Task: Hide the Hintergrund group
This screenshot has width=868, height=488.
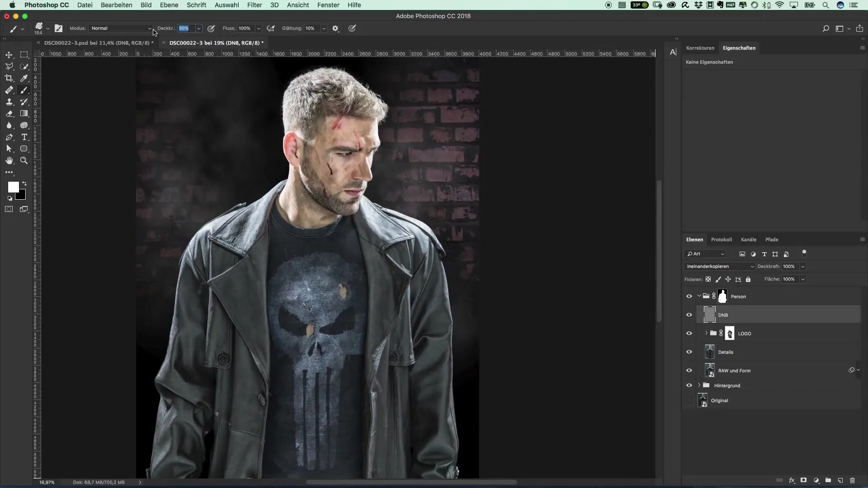Action: tap(689, 385)
